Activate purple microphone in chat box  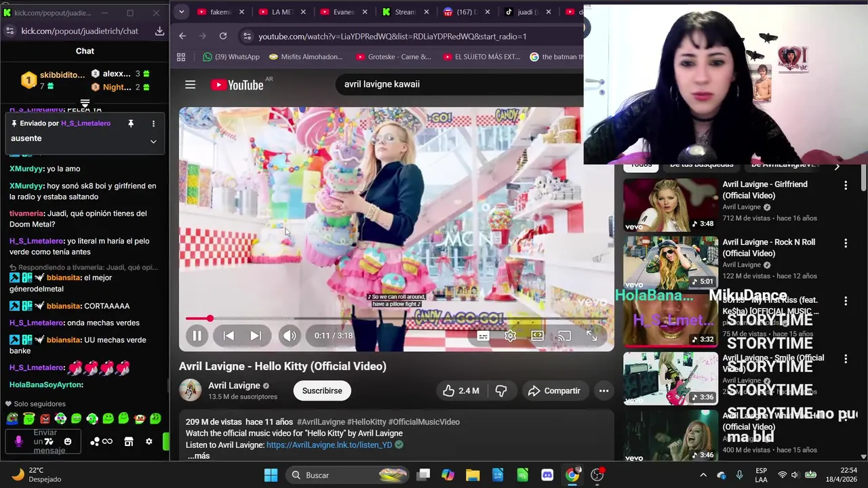18,441
